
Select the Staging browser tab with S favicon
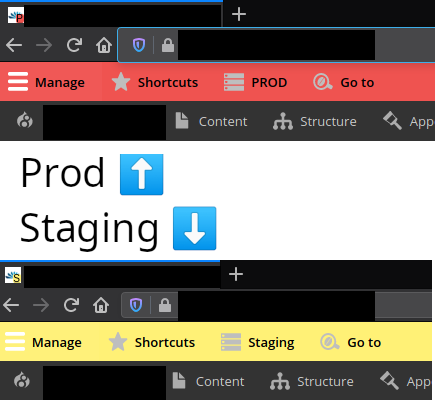tap(110, 275)
